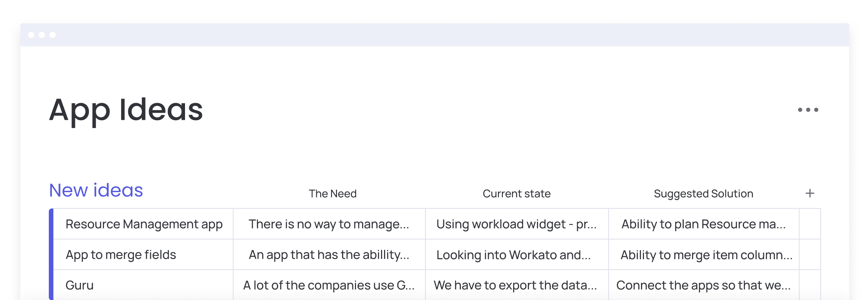Add a new column with plus icon
The image size is (868, 300).
pyautogui.click(x=810, y=193)
